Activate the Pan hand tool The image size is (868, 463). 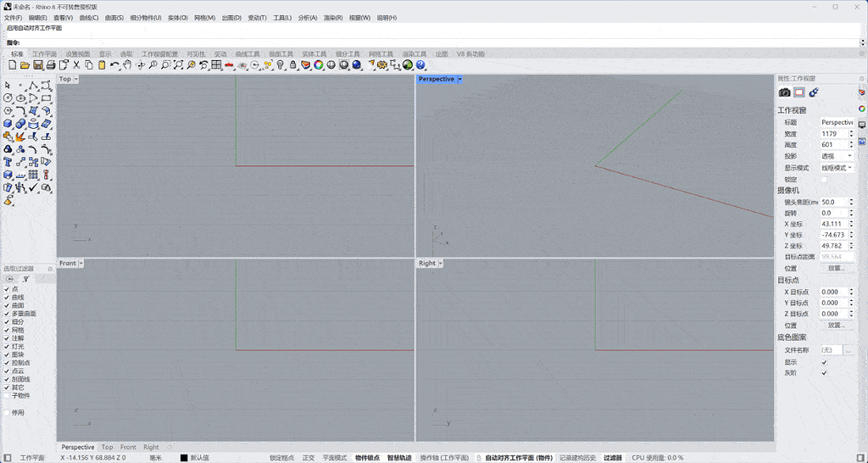pos(127,65)
